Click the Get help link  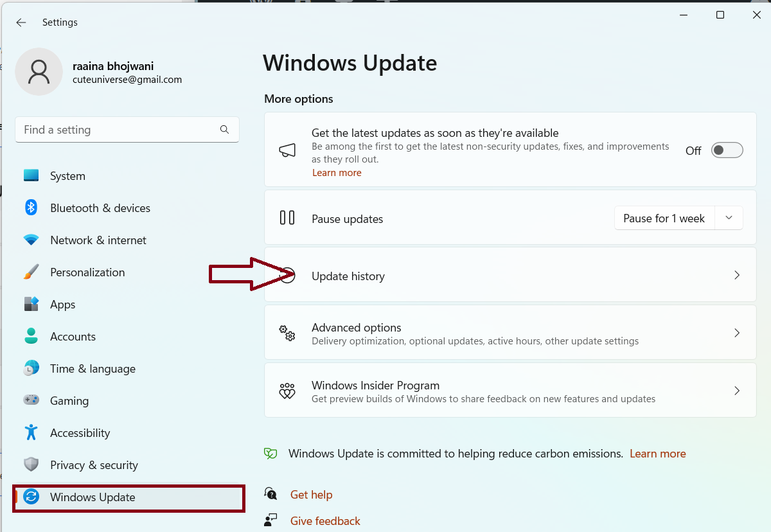tap(311, 495)
